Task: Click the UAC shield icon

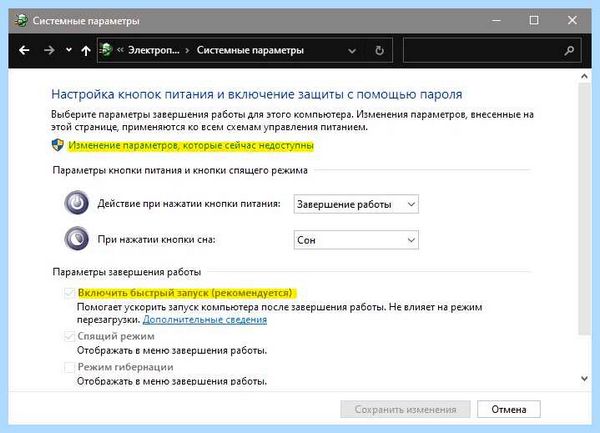Action: click(58, 145)
